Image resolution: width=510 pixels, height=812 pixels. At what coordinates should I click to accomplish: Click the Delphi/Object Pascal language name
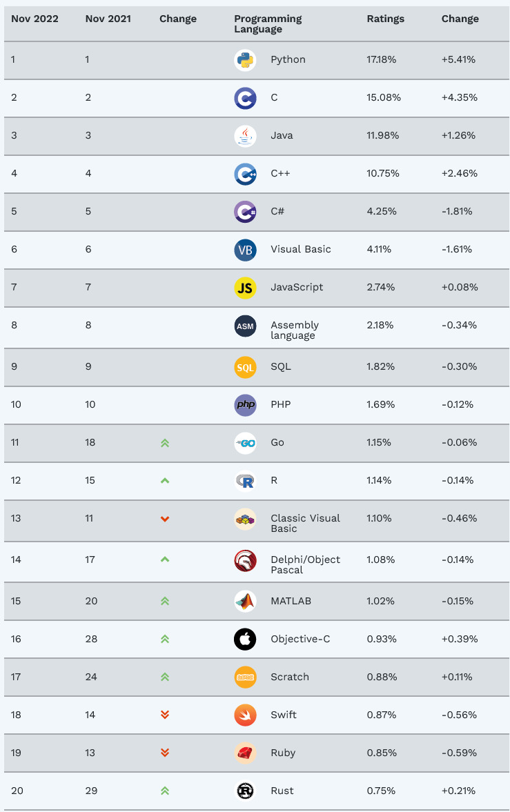click(x=305, y=564)
